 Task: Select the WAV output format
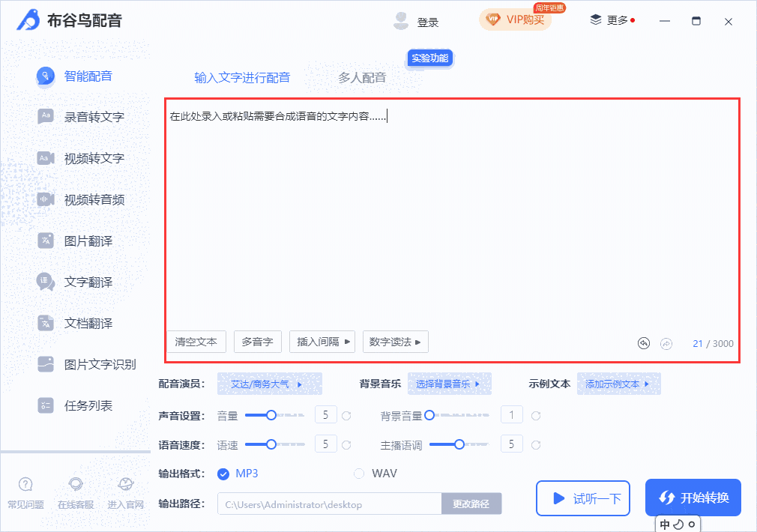pyautogui.click(x=358, y=474)
